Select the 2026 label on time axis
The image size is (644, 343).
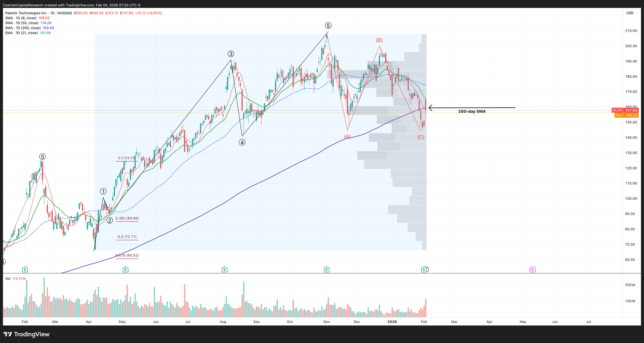pos(392,322)
